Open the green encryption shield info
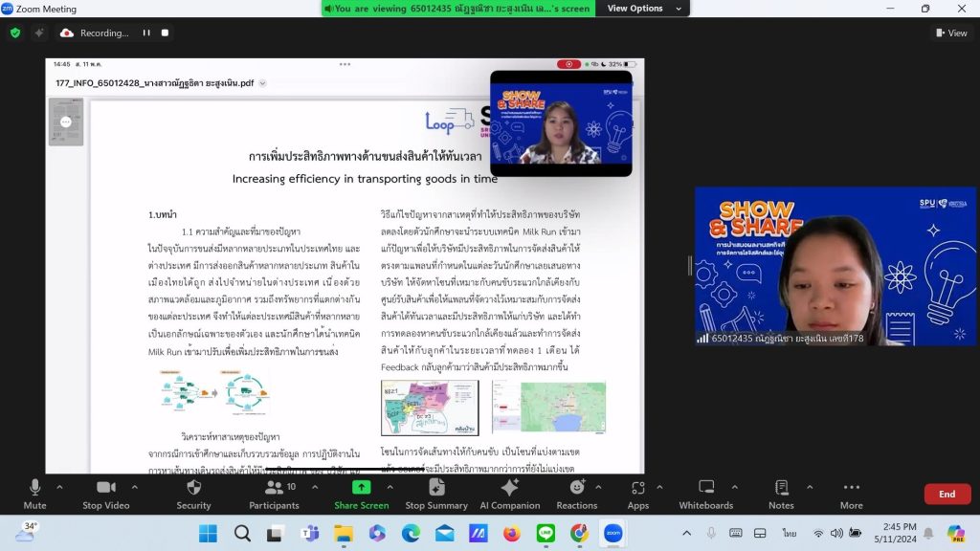980x551 pixels. tap(15, 33)
